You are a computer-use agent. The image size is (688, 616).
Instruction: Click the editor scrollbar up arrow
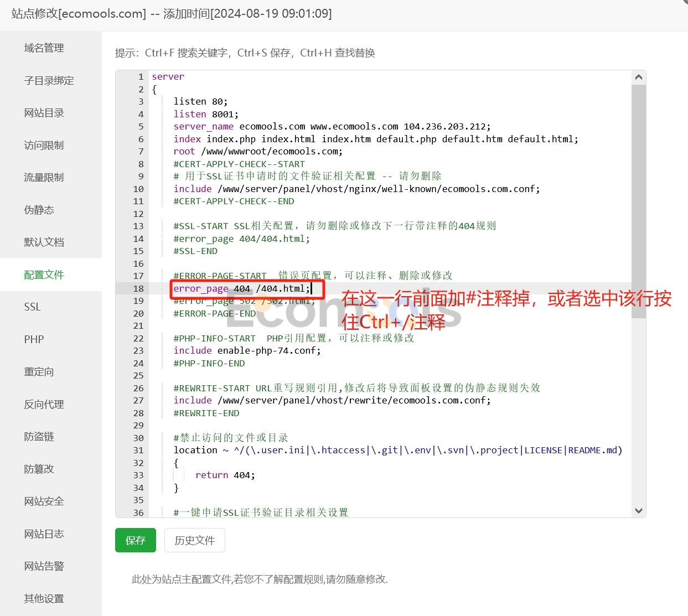click(639, 77)
